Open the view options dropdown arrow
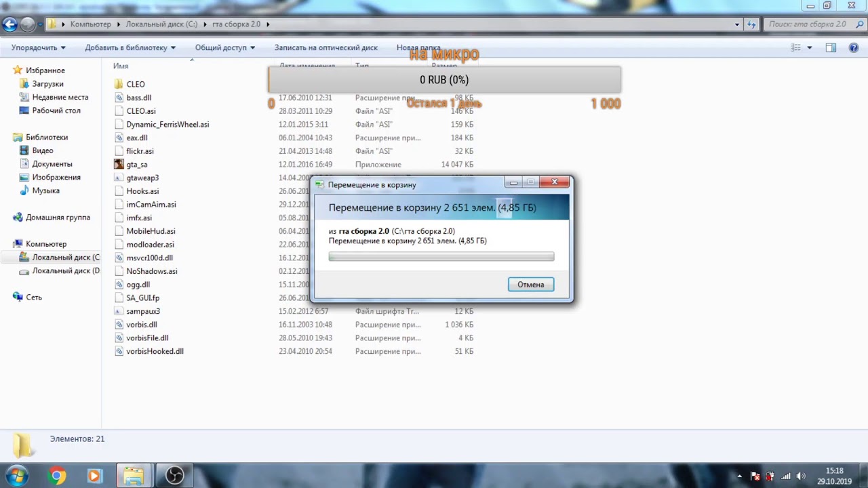Viewport: 868px width, 488px height. point(810,48)
